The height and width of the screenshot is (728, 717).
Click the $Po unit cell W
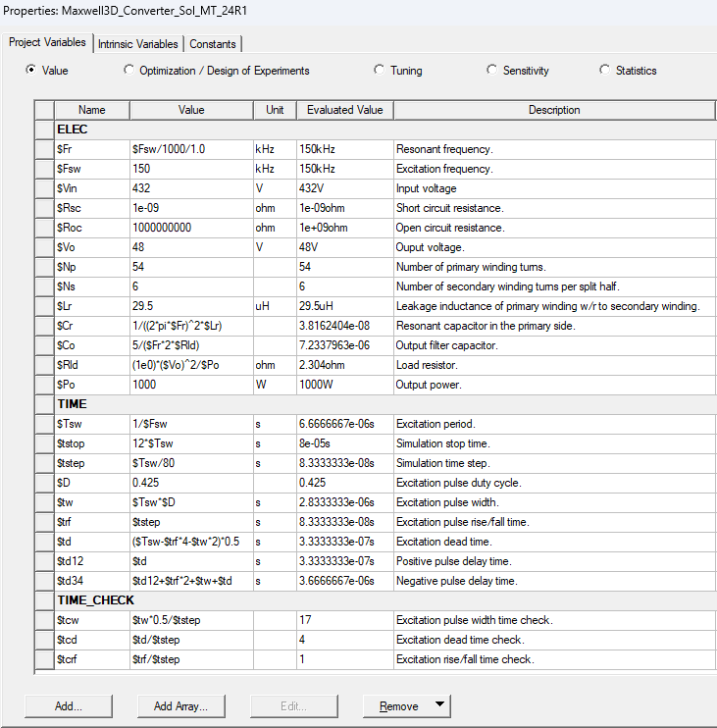point(275,385)
